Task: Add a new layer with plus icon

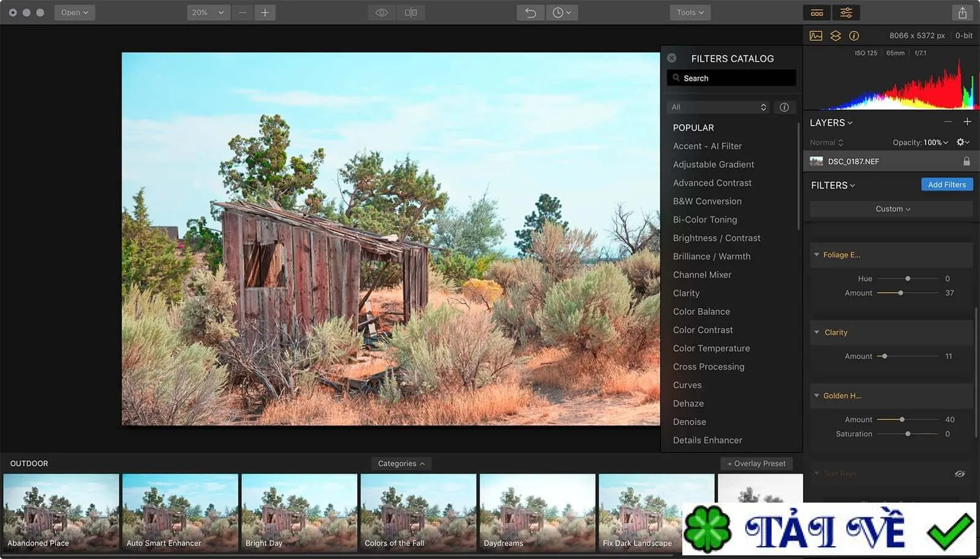Action: pyautogui.click(x=967, y=122)
